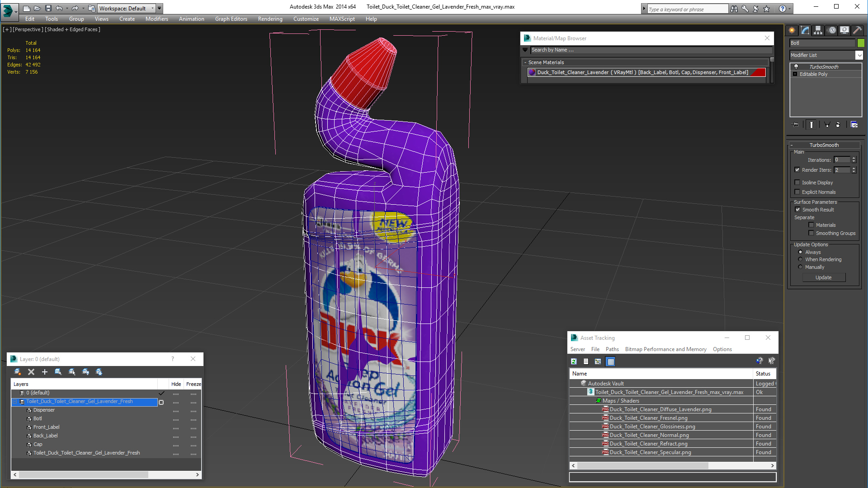
Task: Click Refresh icon in Asset Tracking
Action: point(574,361)
